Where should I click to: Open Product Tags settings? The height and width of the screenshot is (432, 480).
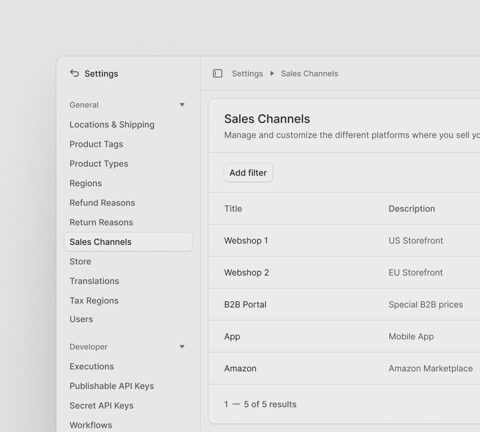[96, 144]
